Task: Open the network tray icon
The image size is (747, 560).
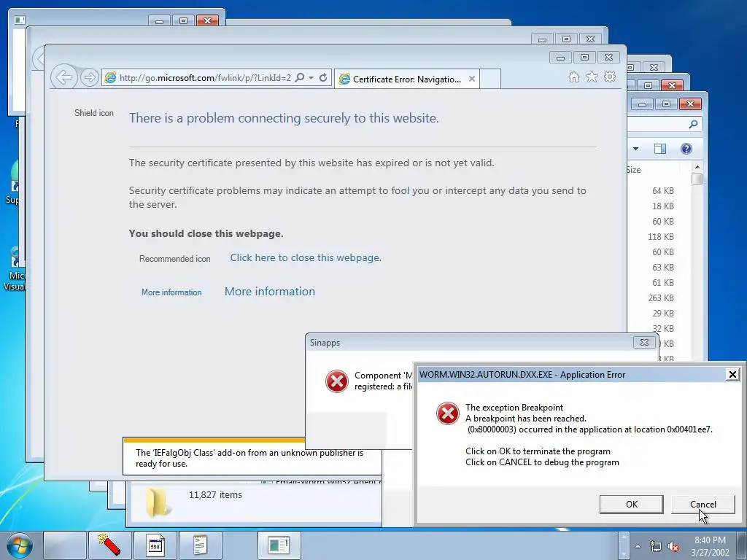Action: 656,546
